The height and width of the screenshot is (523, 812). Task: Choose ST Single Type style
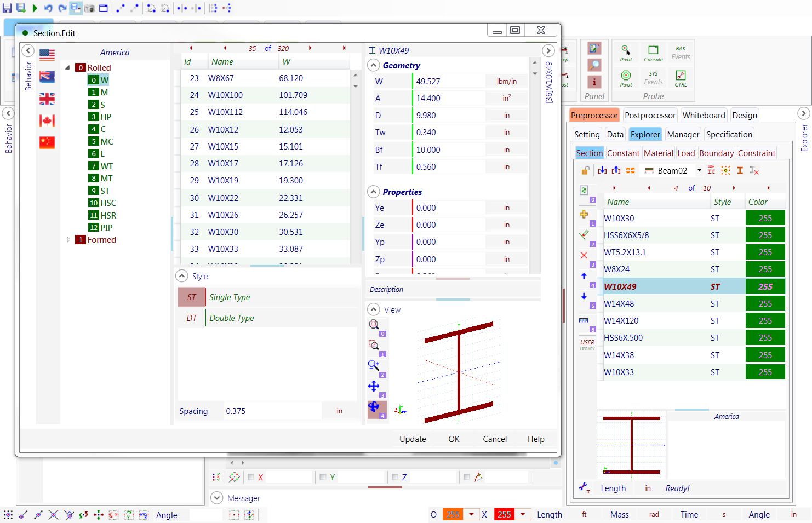267,297
